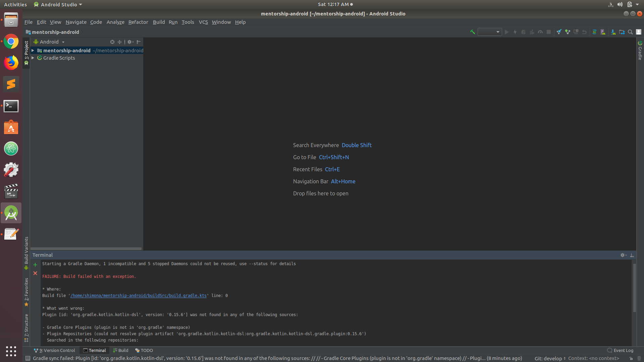Close terminal session with red X
This screenshot has height=362, width=644.
point(35,273)
